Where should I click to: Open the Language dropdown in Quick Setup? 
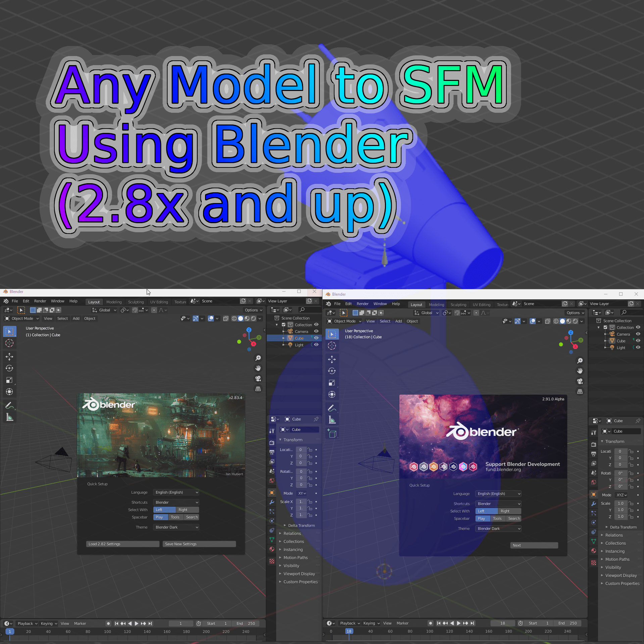coord(176,492)
